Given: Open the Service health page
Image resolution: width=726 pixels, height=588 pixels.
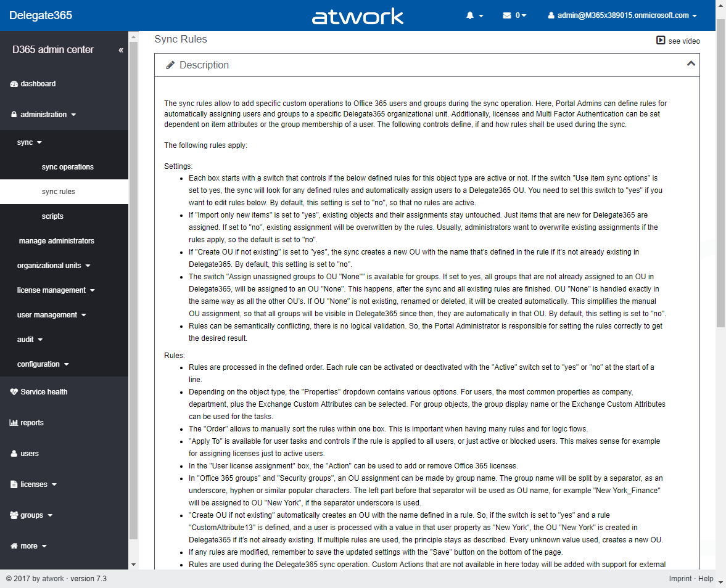Looking at the screenshot, I should (x=44, y=392).
